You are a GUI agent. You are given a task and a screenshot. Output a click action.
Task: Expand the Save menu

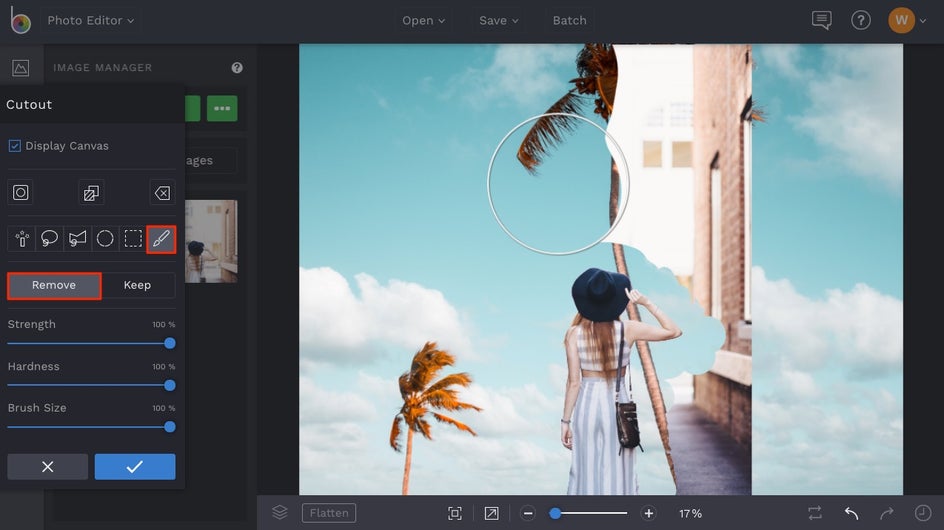[499, 20]
